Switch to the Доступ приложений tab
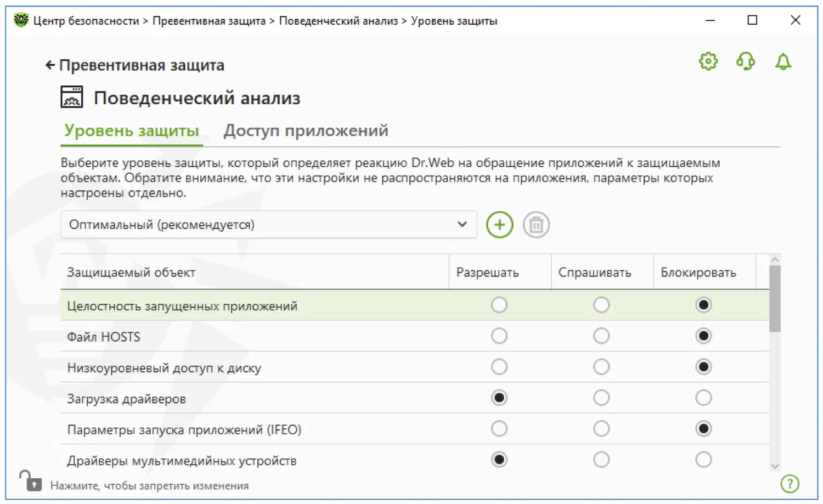 point(306,131)
